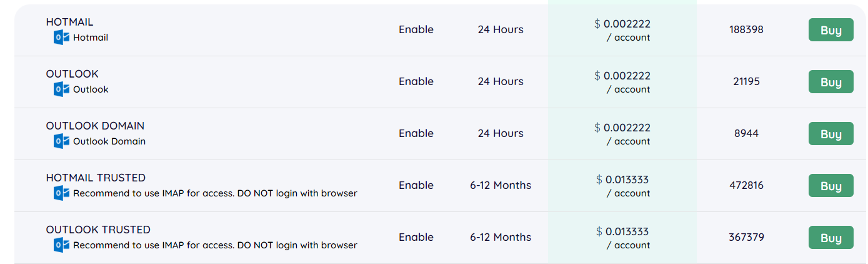Screen dimensions: 868x264
Task: Open the HOTMAIL product title
Action: pos(69,22)
